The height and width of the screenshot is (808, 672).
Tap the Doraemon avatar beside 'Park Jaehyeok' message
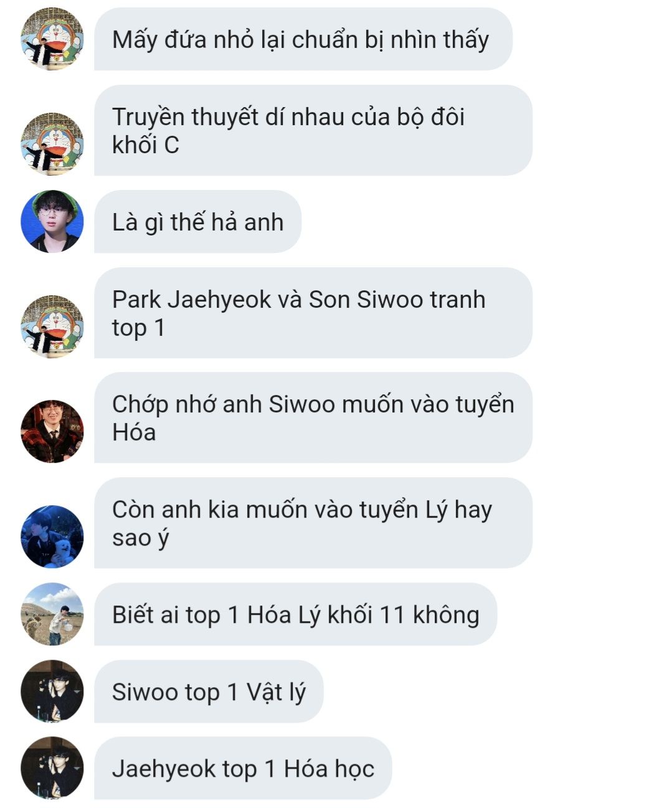[52, 326]
